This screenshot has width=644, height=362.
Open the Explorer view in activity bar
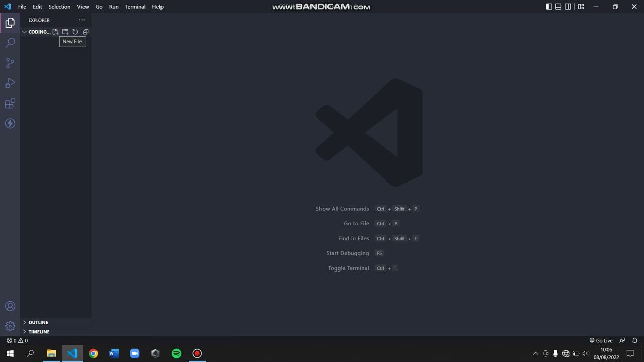[x=10, y=23]
